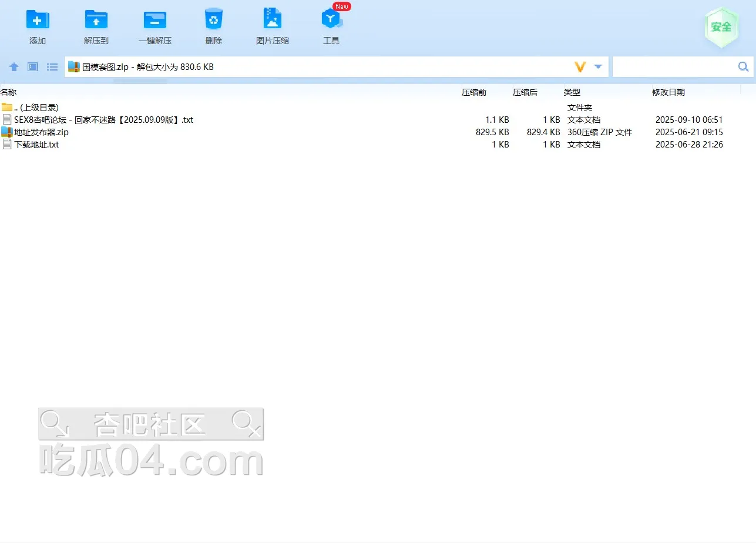The width and height of the screenshot is (756, 543).
Task: Open the .. (上级目录) parent folder entry
Action: pos(36,108)
